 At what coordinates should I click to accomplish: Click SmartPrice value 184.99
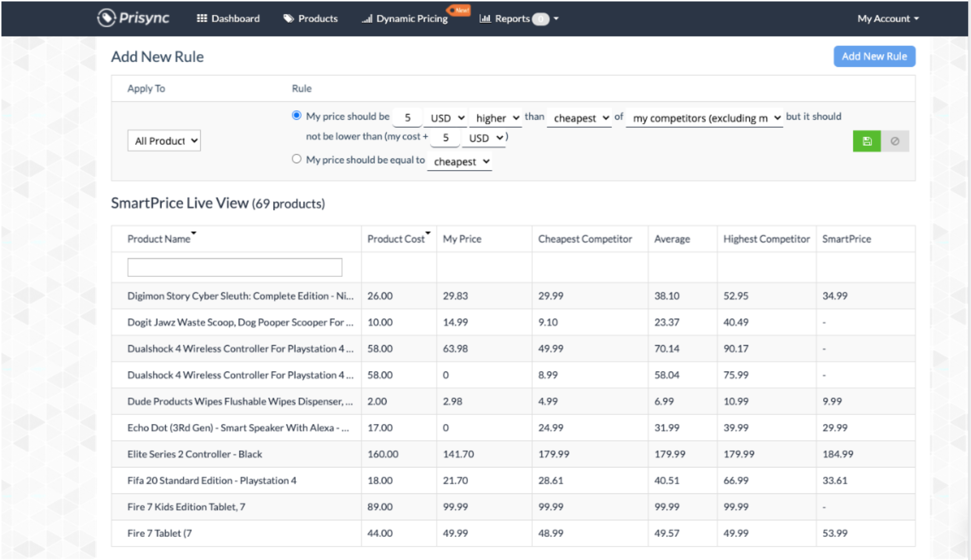[837, 454]
